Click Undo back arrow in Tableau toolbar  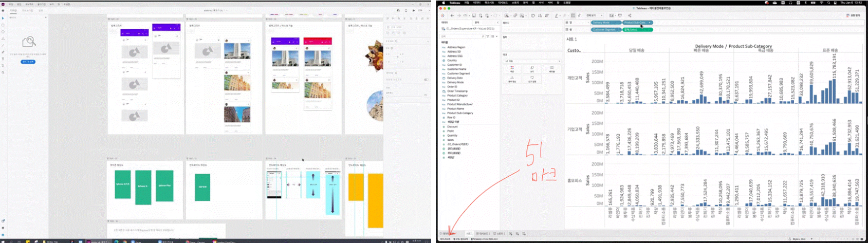(x=452, y=15)
